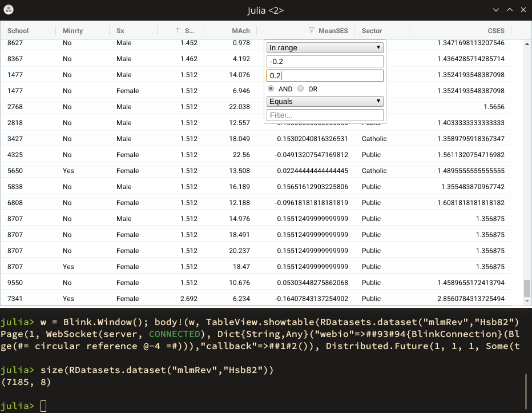The width and height of the screenshot is (532, 413).
Task: Click MAch value 22.038
Action: tap(239, 107)
